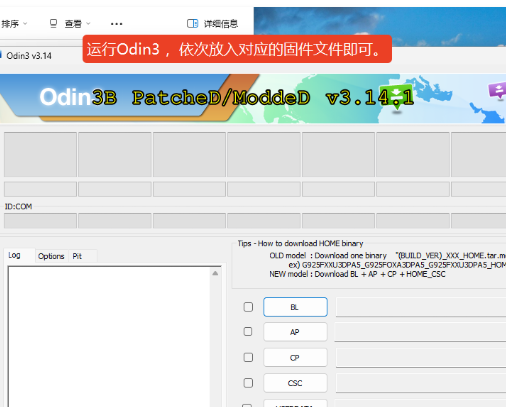Click the CSC button
Screen dimensions: 506x407
coord(295,383)
